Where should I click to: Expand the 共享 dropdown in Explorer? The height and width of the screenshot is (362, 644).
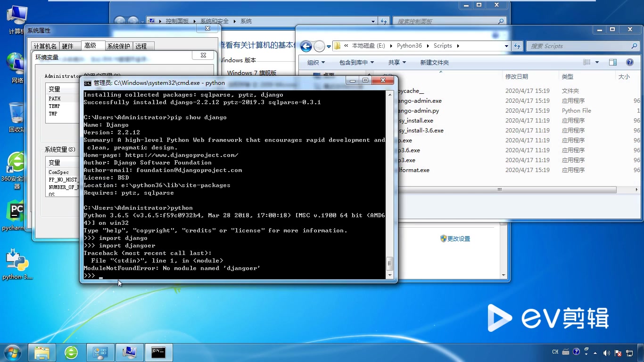point(397,62)
